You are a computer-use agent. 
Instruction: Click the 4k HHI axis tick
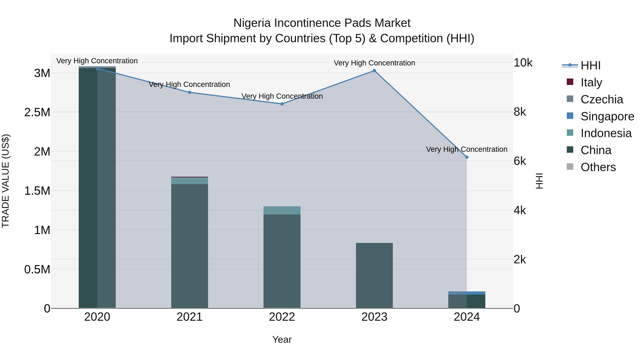(520, 210)
